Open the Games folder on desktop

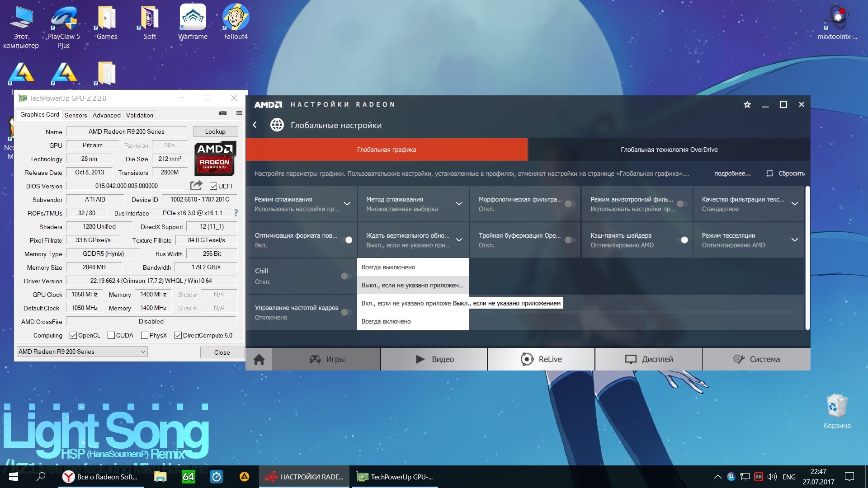[107, 23]
